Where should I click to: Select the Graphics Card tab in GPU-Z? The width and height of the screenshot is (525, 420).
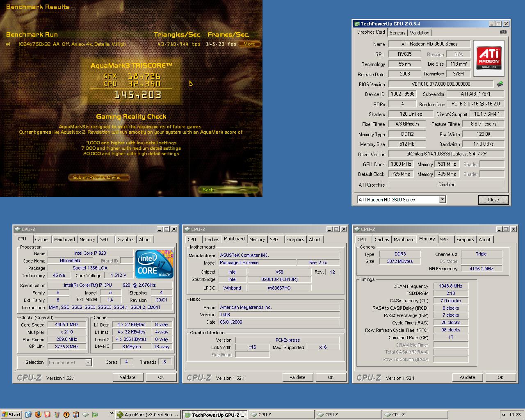(371, 32)
